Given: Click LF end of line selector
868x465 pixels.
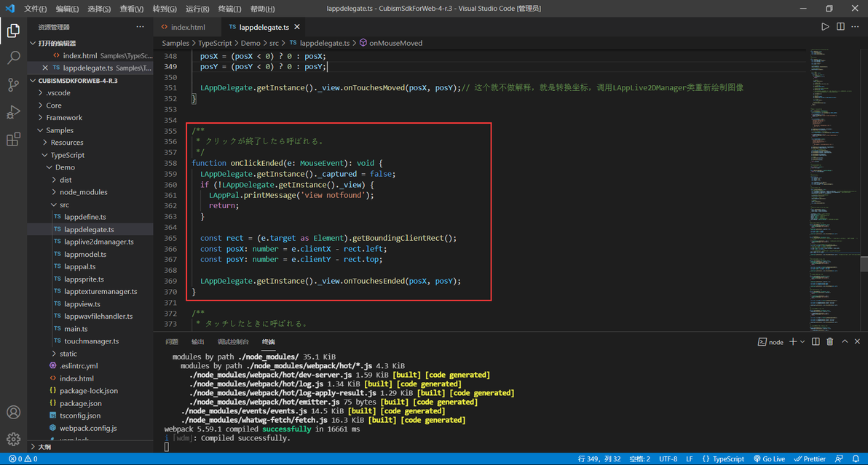Looking at the screenshot, I should pos(690,459).
